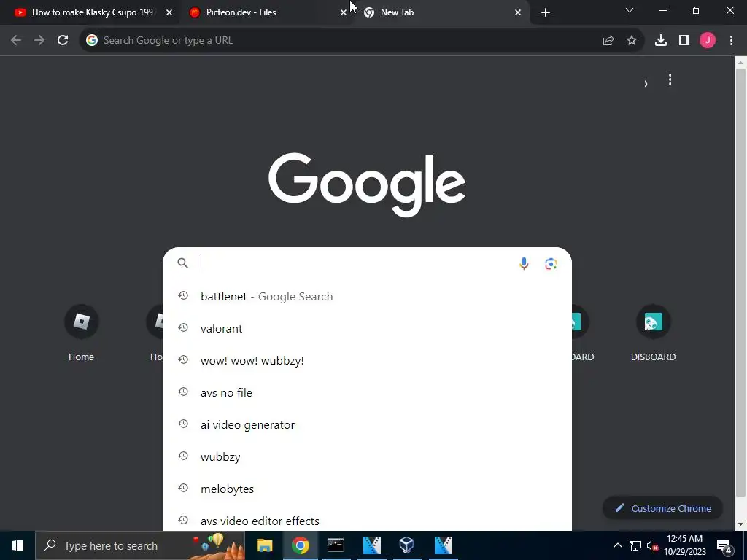Click the taskbar Type here to search box

tap(141, 545)
